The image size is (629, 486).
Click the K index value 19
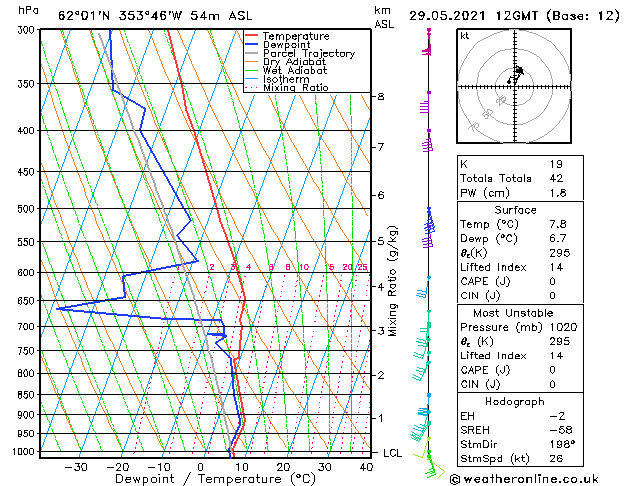[556, 164]
